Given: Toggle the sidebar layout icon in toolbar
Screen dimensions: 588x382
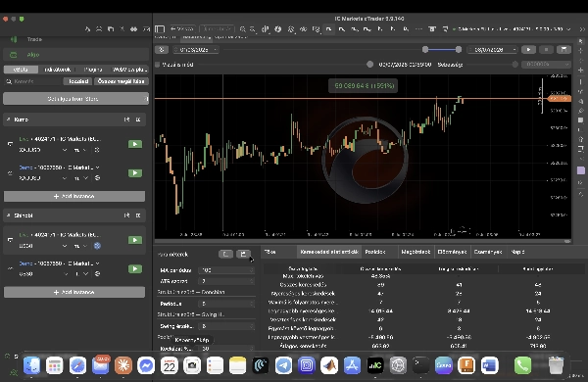Looking at the screenshot, I should 160,29.
